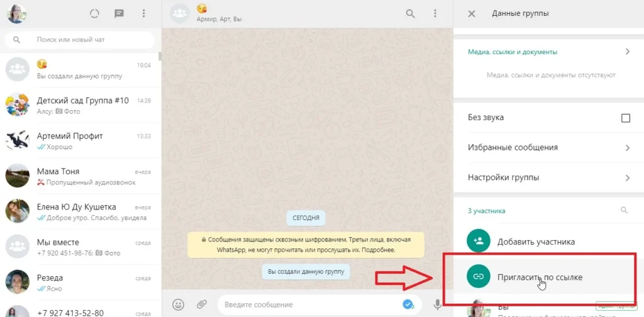Click Детский сад group avatar
Image resolution: width=644 pixels, height=317 pixels.
tap(17, 104)
